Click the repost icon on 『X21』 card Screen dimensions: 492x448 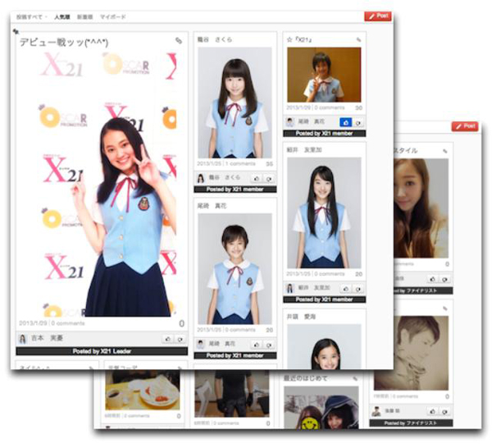(358, 121)
